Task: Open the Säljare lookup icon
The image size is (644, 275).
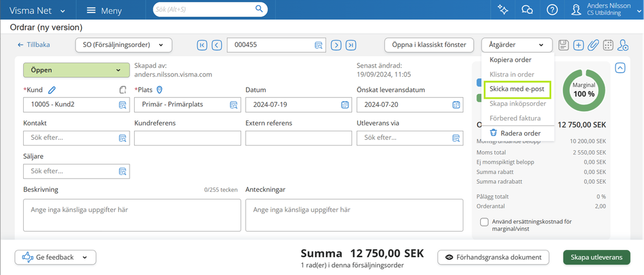Action: click(122, 171)
